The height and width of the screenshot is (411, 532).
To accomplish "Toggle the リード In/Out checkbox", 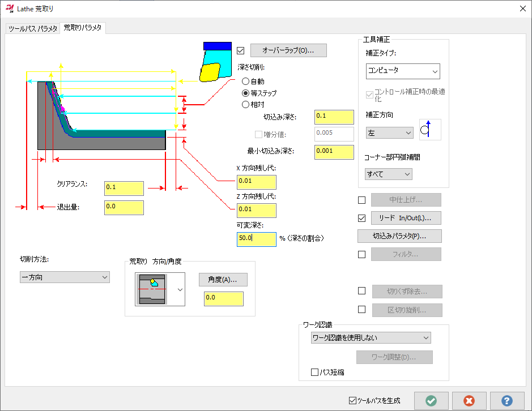I will [x=361, y=218].
